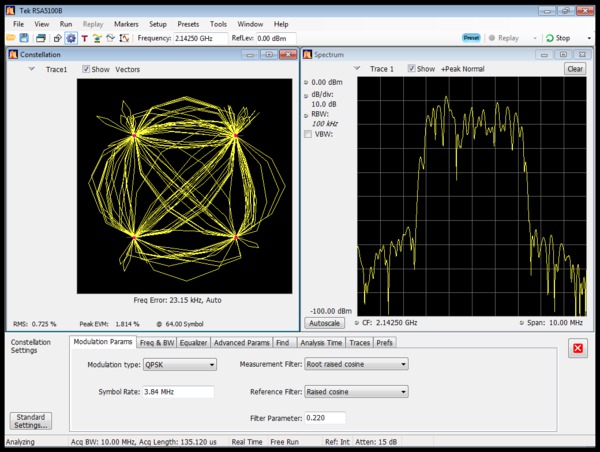Open settings via the gear toolbar icon
Screen dimensions: 600x452
click(x=71, y=38)
